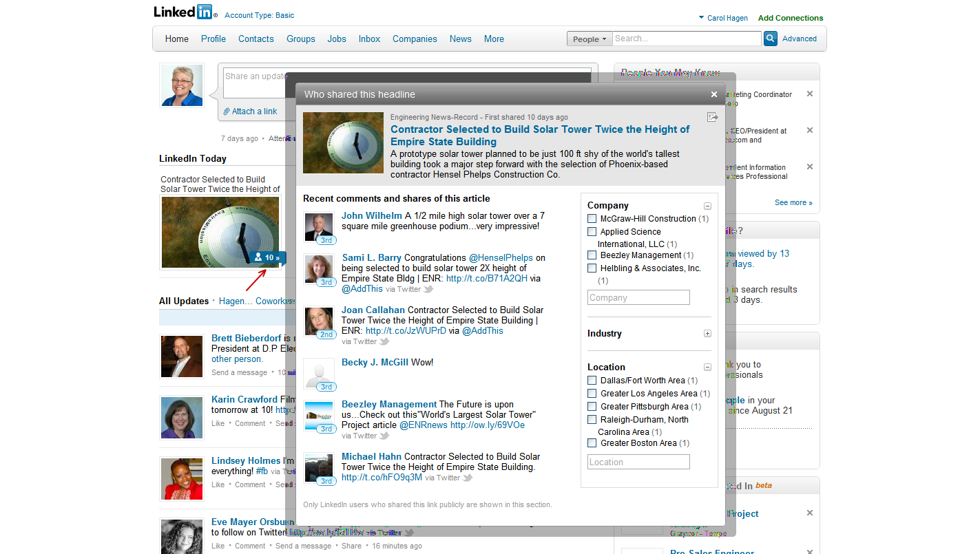Click Twitter bird icon under Beezley Management's comment
980x554 pixels.
point(384,436)
